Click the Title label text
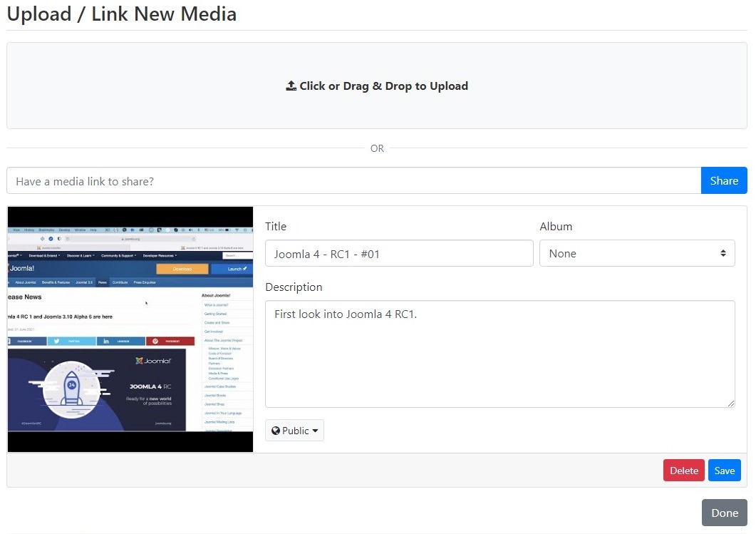 [x=276, y=226]
